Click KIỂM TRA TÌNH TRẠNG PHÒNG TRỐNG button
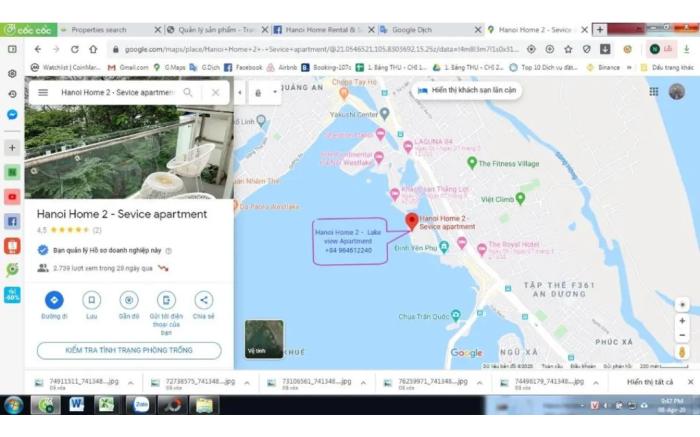The width and height of the screenshot is (700, 437). (x=129, y=350)
